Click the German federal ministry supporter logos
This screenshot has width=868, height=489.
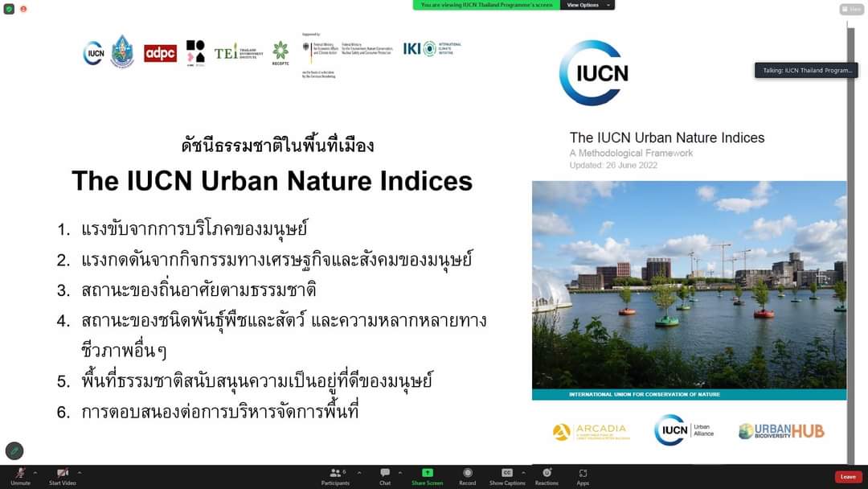click(348, 55)
